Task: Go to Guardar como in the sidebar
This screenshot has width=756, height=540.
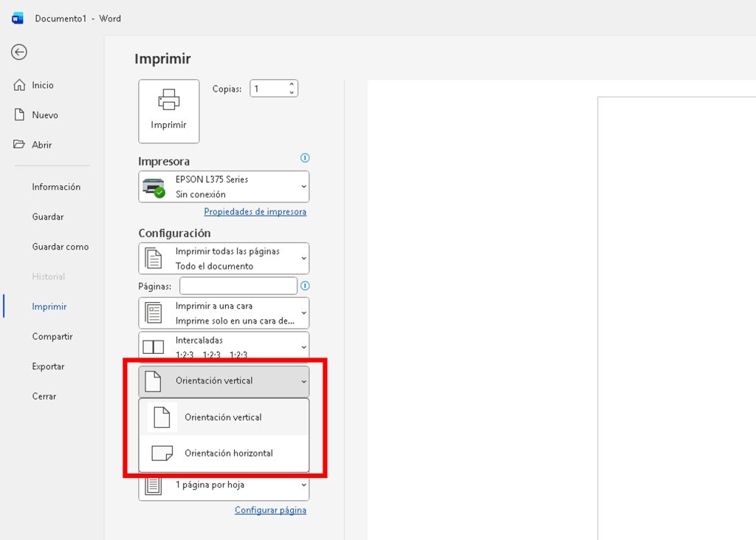Action: 60,247
